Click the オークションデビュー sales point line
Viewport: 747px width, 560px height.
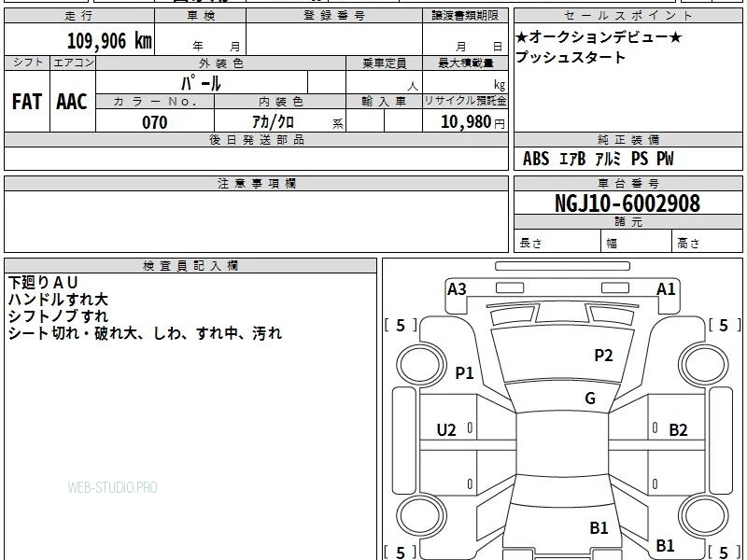tap(599, 36)
